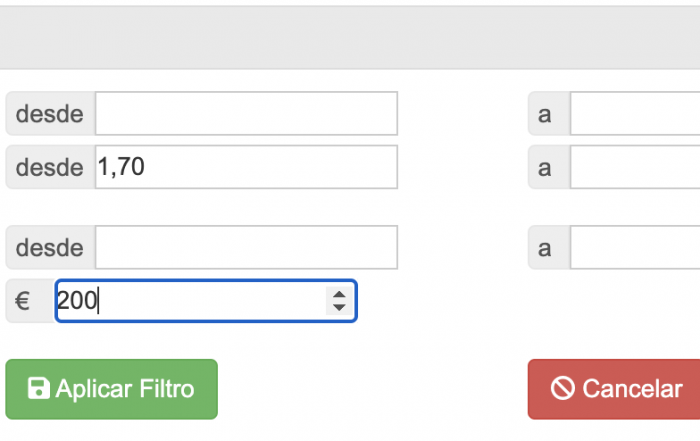
Task: Decrease the euro amount with down arrow
Action: coord(339,307)
